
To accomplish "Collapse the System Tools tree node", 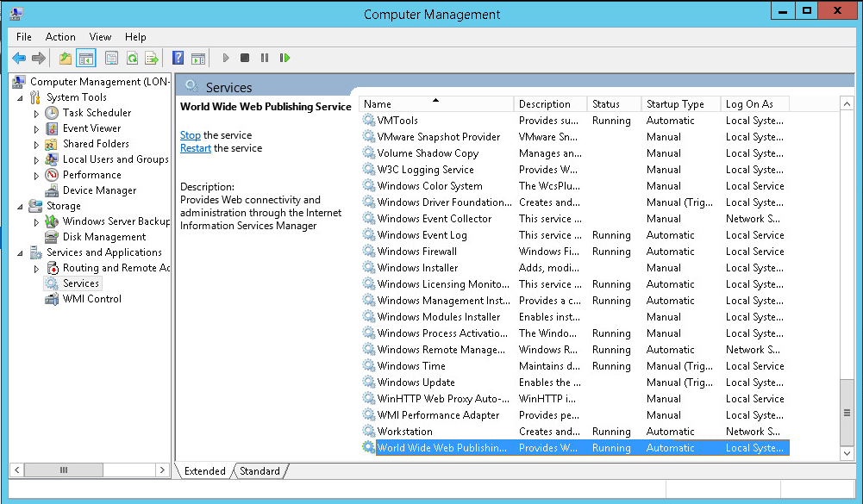I will [x=20, y=98].
